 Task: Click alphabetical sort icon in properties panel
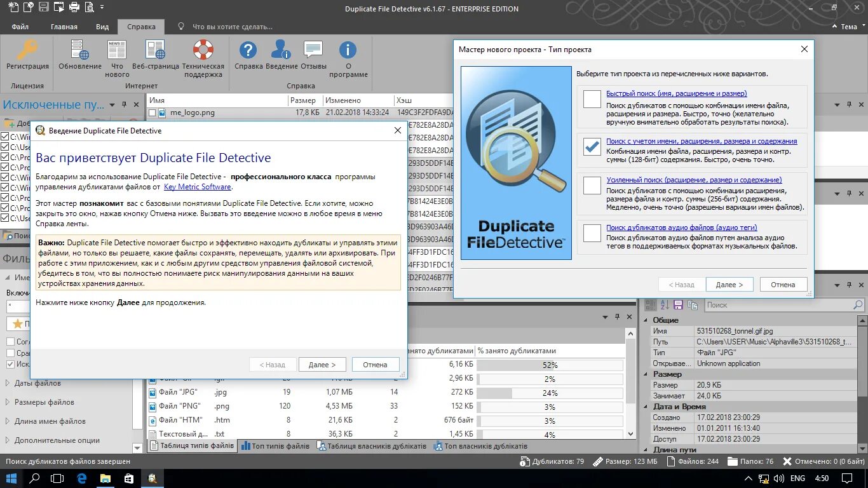tap(666, 305)
